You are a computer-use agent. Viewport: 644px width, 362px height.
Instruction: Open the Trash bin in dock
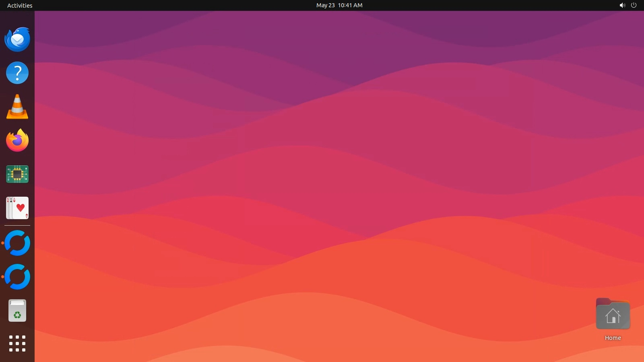(x=17, y=311)
